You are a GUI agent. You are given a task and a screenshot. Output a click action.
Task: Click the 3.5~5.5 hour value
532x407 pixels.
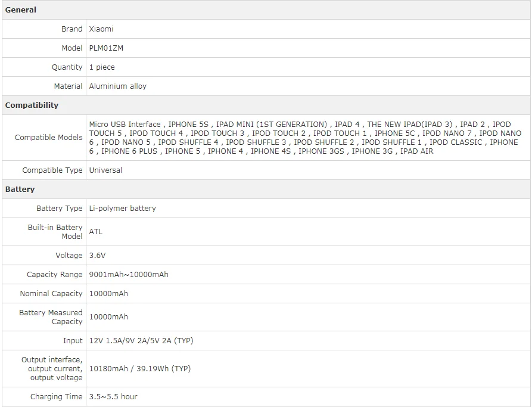click(x=113, y=396)
